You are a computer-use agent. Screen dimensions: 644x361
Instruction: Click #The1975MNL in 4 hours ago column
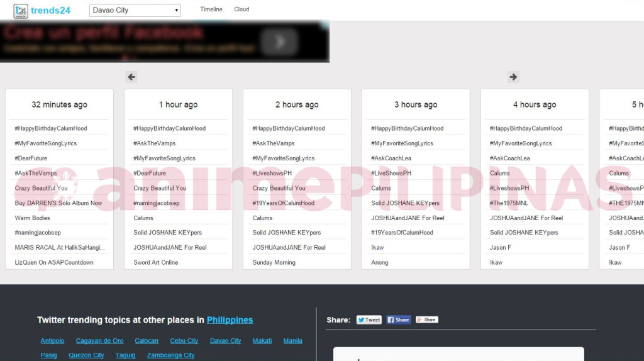[509, 203]
